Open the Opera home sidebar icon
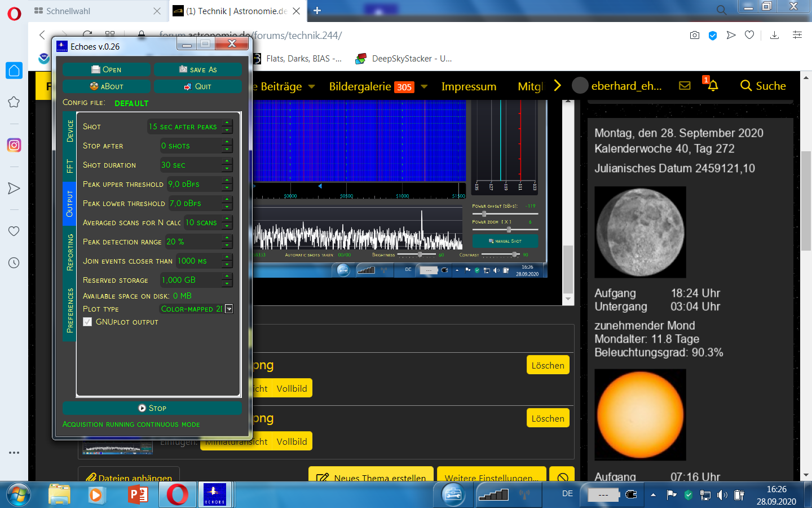Screen dimensions: 812x508 tap(14, 71)
